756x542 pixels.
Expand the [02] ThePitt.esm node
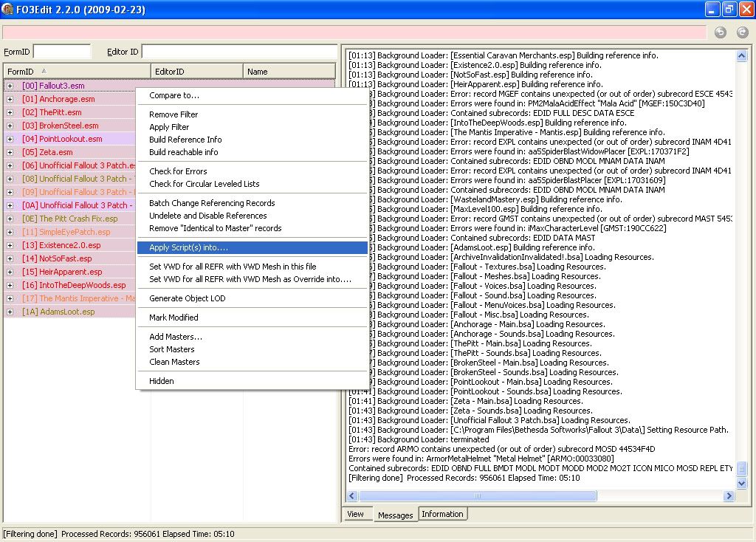pos(10,112)
